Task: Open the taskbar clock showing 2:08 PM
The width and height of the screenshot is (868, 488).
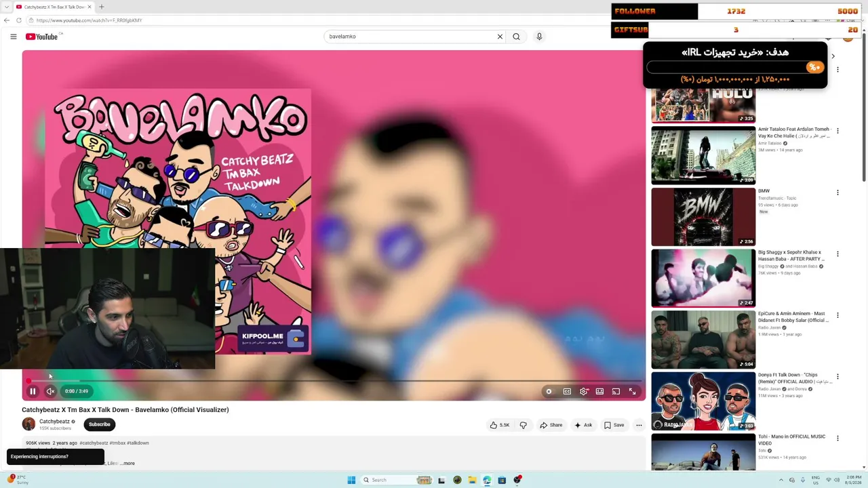Action: pos(854,480)
